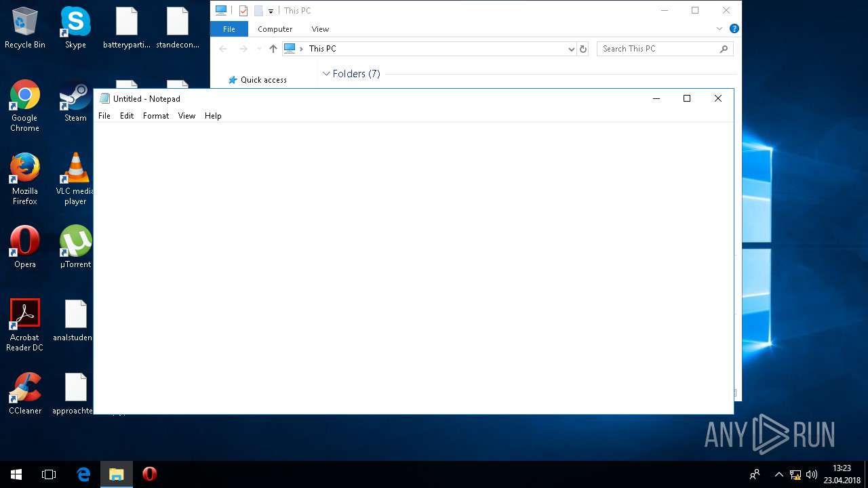Click the Back arrow in Explorer
The height and width of the screenshot is (488, 868).
click(223, 49)
